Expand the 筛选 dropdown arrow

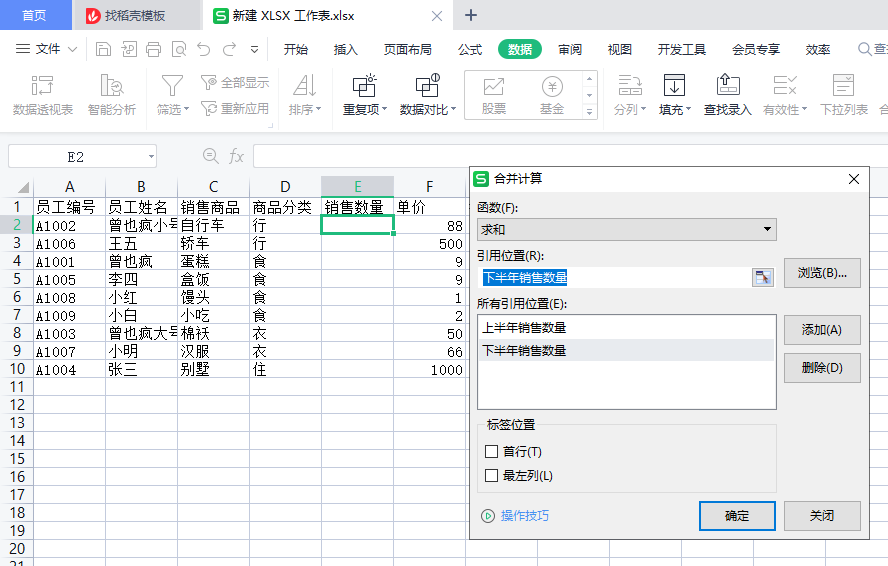click(x=186, y=109)
